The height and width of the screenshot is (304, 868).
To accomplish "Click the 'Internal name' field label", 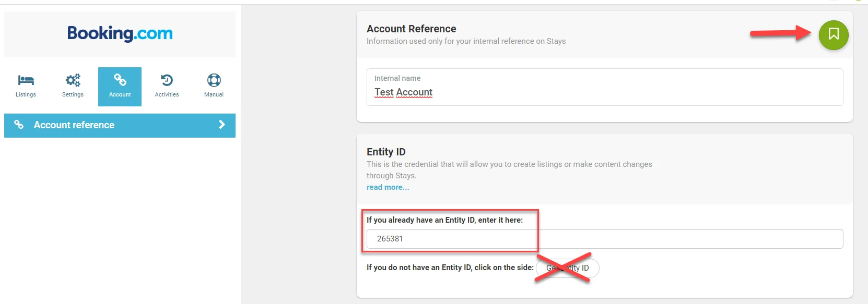I will (x=397, y=78).
